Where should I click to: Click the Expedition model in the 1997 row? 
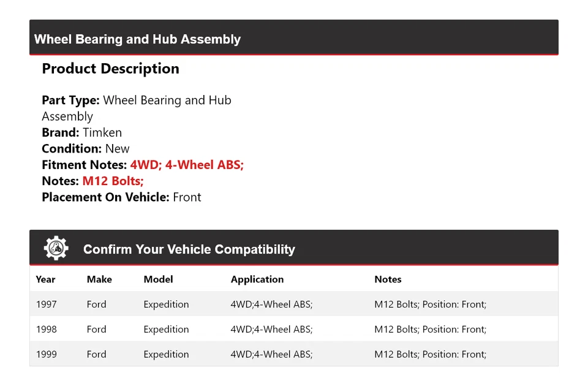(166, 305)
